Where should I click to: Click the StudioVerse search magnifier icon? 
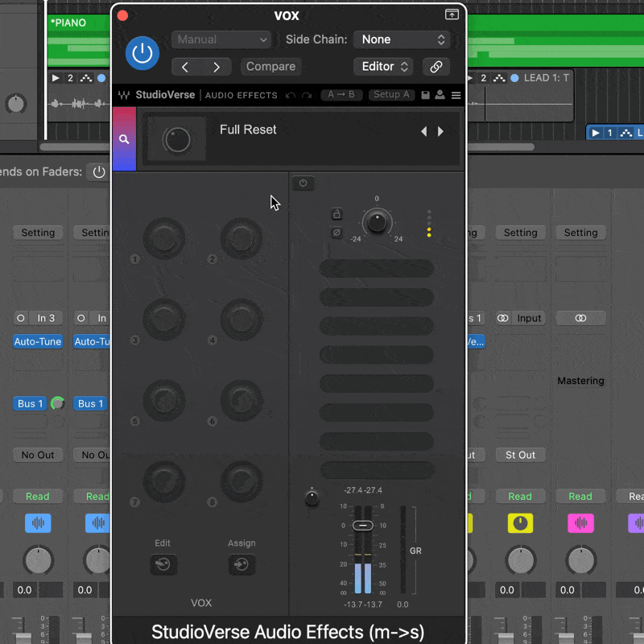(x=124, y=139)
